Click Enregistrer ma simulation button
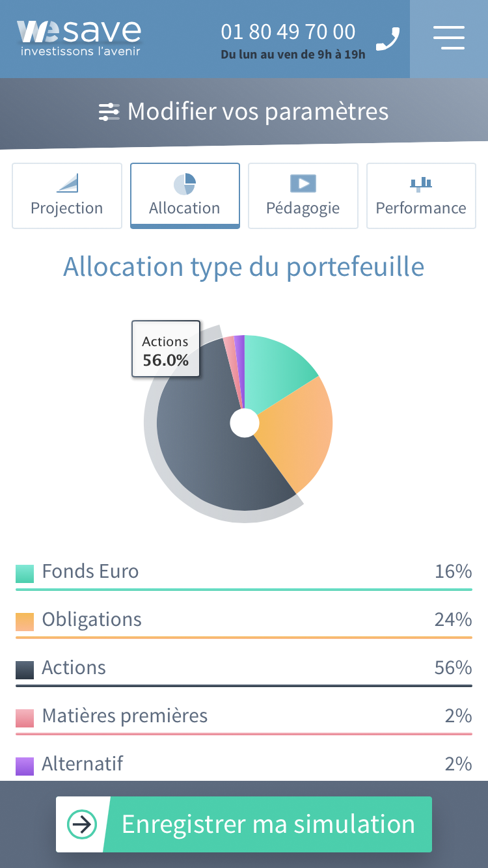Viewport: 488px width, 868px height. point(244,824)
